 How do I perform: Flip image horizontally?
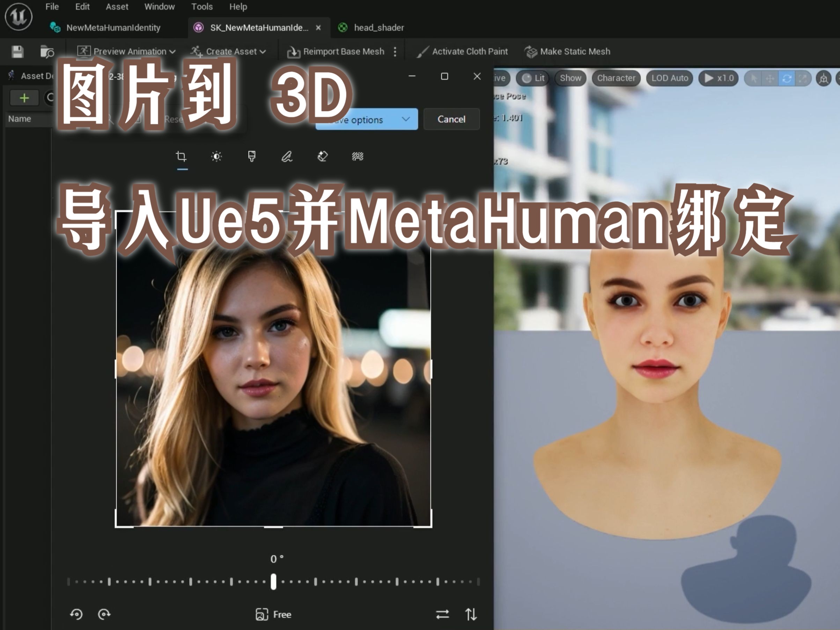pos(442,614)
